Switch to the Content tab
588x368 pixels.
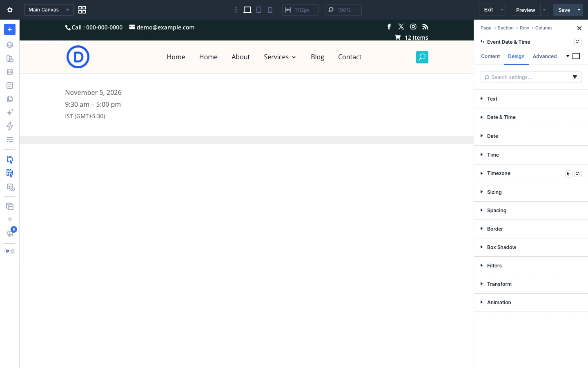490,56
